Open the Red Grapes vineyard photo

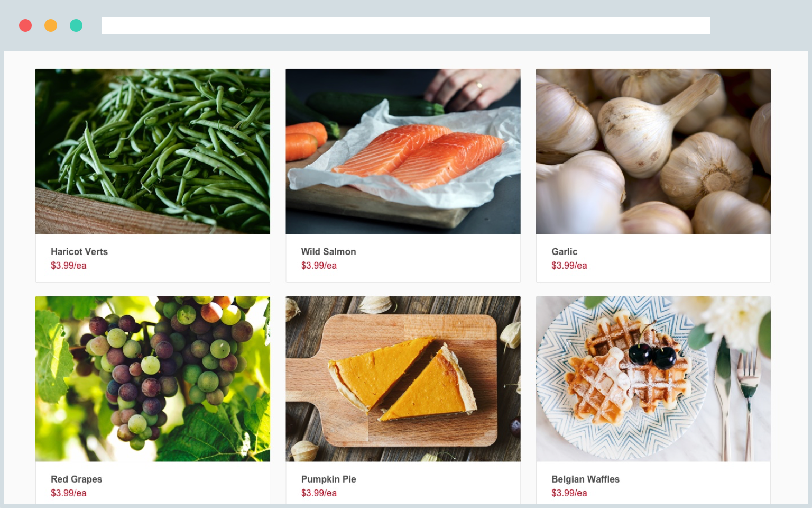pyautogui.click(x=153, y=379)
